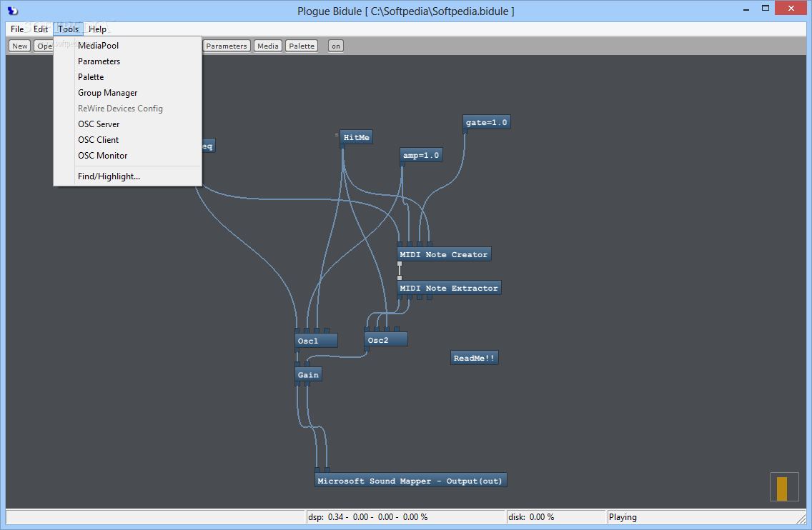Click first input pin of MIDI Note Creator
The width and height of the screenshot is (812, 530).
[400, 244]
